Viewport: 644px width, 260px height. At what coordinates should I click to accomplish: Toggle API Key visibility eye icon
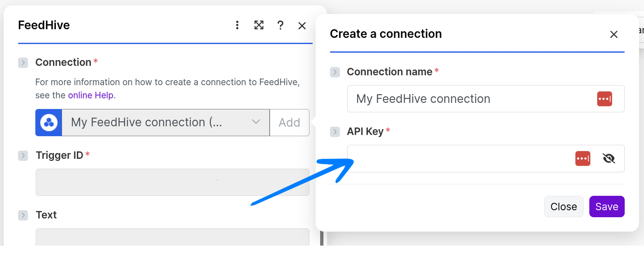[609, 158]
